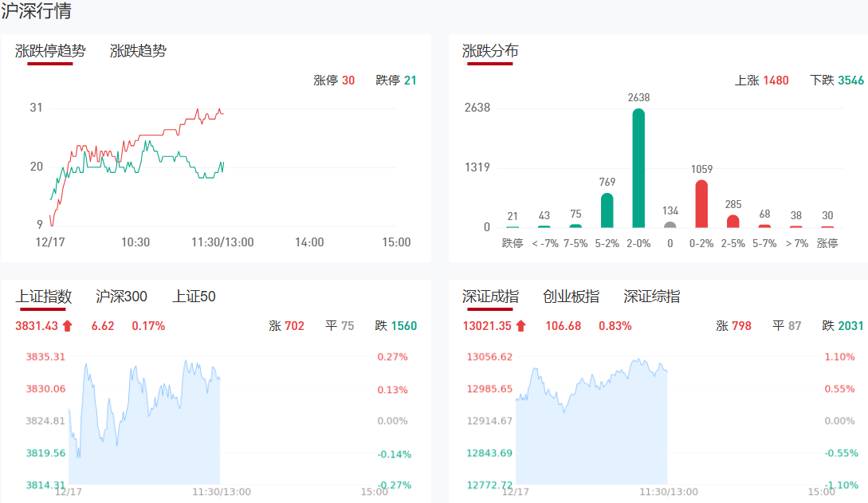This screenshot has height=503, width=868.
Task: Click the 上涨 1480 count label
Action: [761, 81]
